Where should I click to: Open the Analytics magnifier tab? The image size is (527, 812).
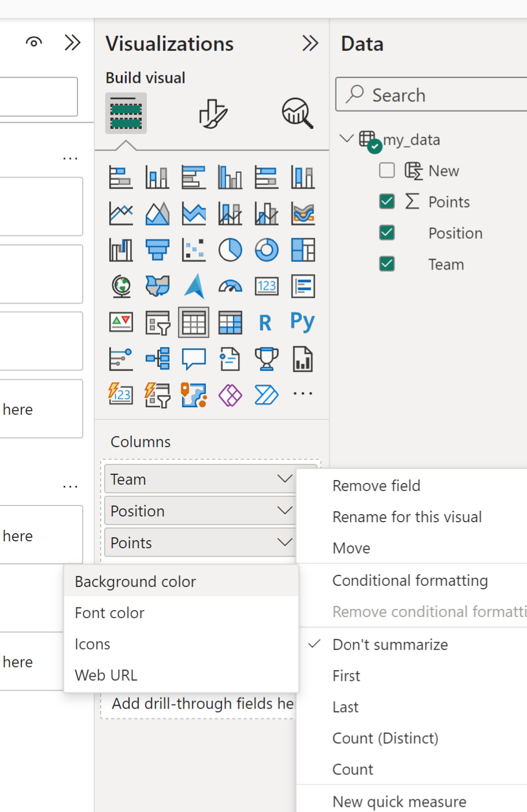(x=297, y=113)
